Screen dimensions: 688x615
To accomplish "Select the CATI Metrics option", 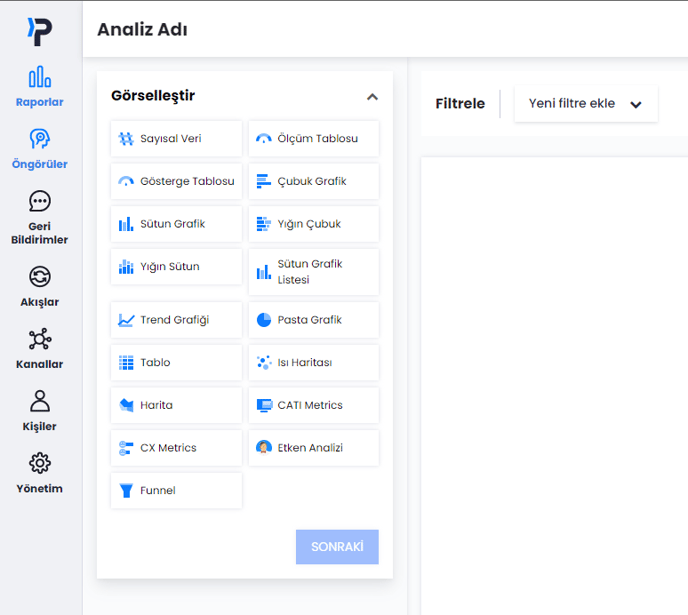I will coord(313,405).
